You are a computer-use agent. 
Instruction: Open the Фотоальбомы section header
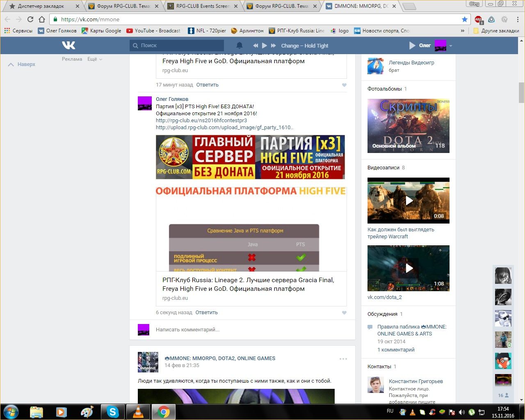pyautogui.click(x=385, y=89)
